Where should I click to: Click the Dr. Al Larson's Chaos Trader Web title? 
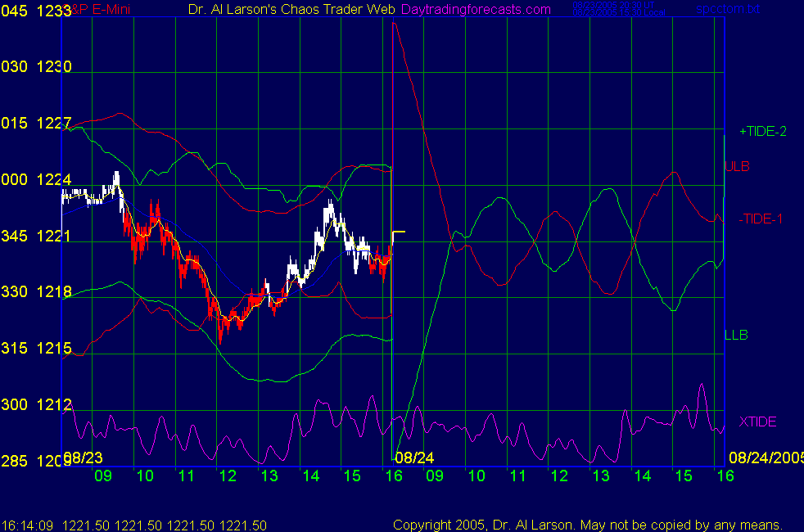[291, 9]
